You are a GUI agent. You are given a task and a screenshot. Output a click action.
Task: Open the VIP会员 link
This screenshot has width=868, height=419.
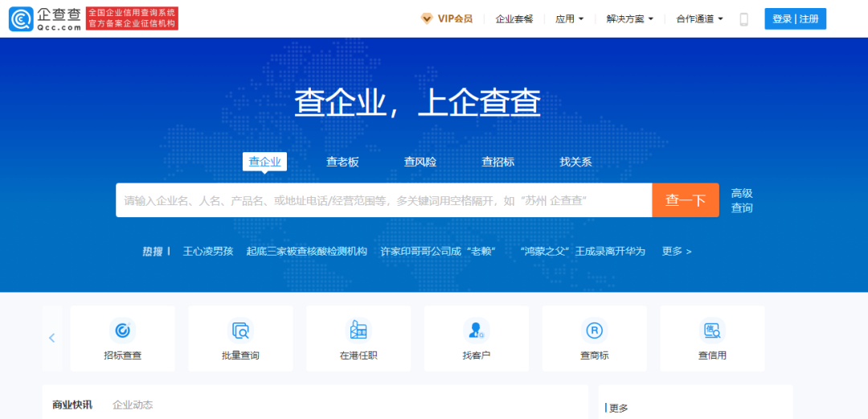tap(455, 18)
